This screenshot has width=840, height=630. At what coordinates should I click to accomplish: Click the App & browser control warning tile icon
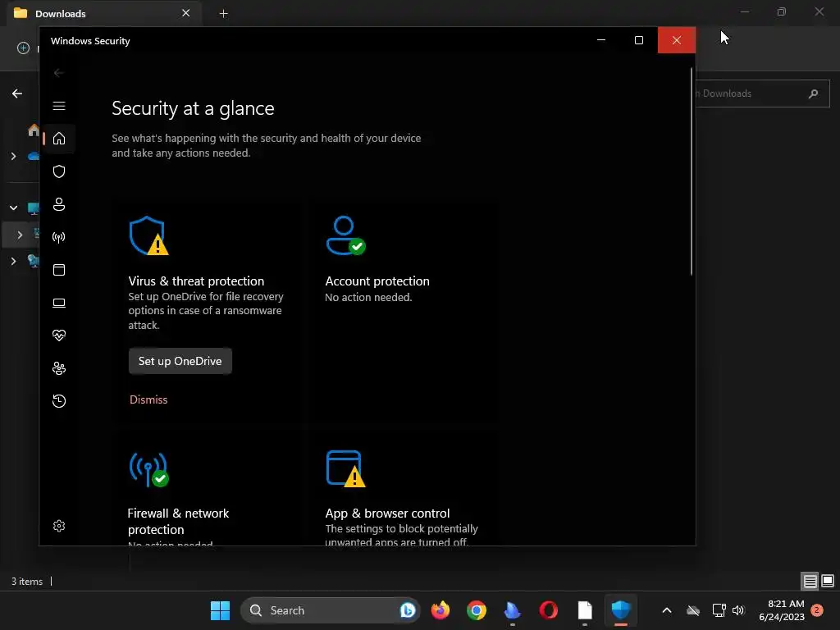point(345,469)
